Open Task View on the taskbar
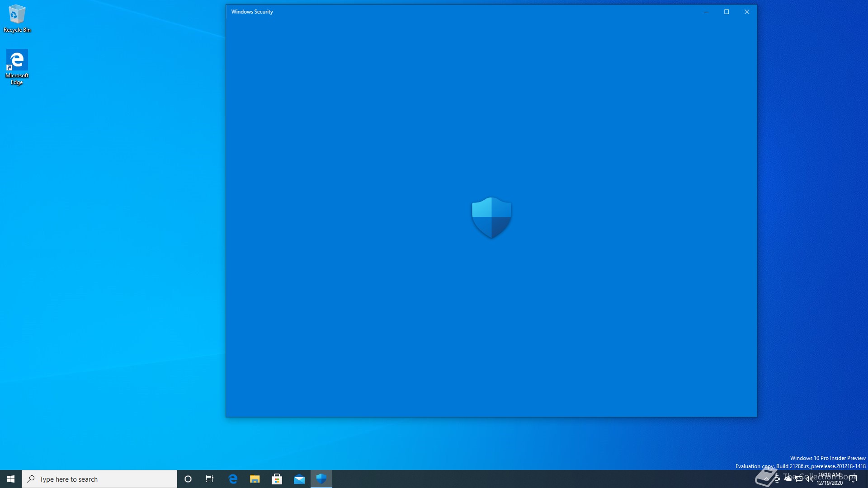Viewport: 868px width, 488px height. [210, 479]
